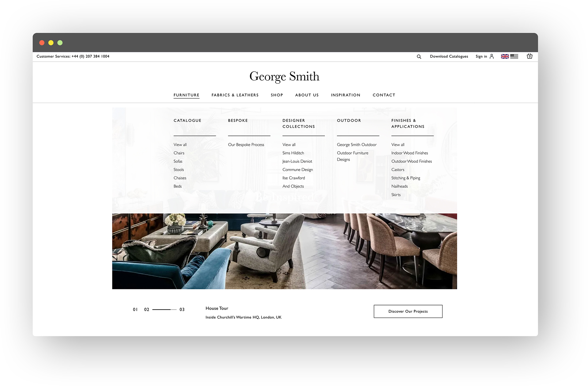Expand the Catalogue column heading
The image size is (588, 386).
point(187,120)
